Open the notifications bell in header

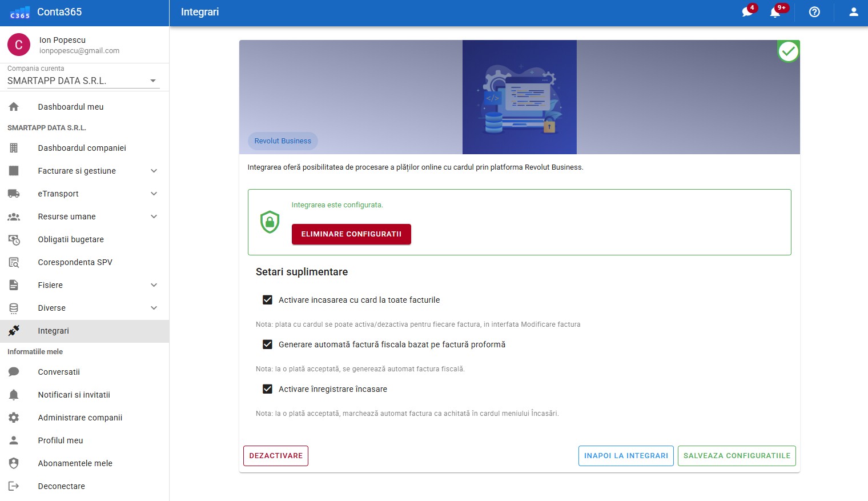775,12
